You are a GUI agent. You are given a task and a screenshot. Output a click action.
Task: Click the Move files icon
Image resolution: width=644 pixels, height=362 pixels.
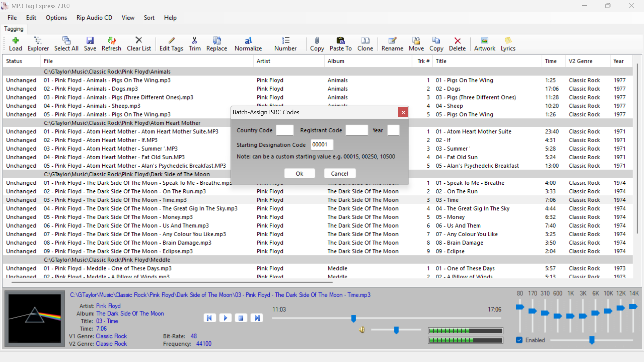416,44
